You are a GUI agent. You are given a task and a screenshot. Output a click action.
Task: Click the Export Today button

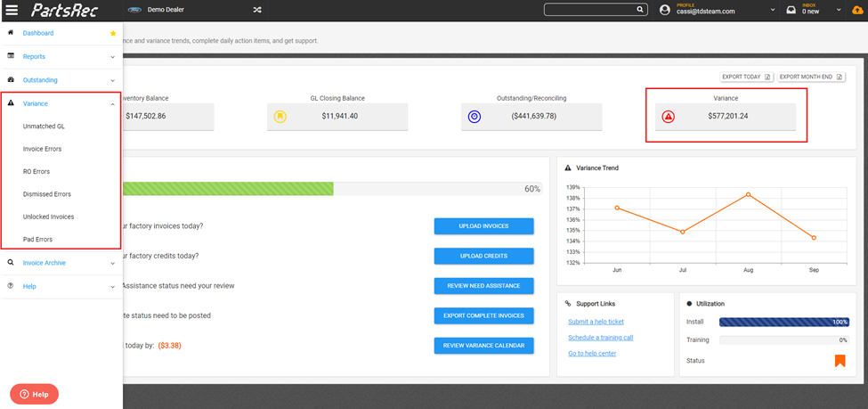click(746, 77)
